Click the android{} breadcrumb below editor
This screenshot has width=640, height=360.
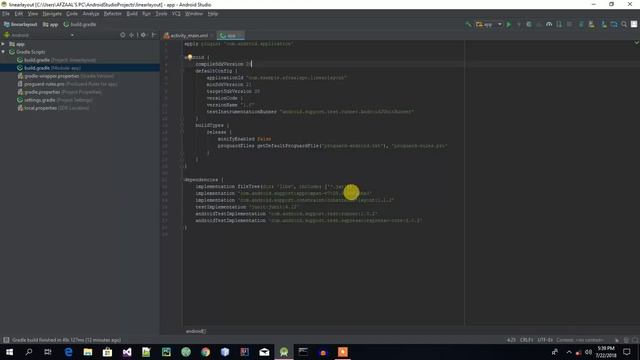click(196, 331)
